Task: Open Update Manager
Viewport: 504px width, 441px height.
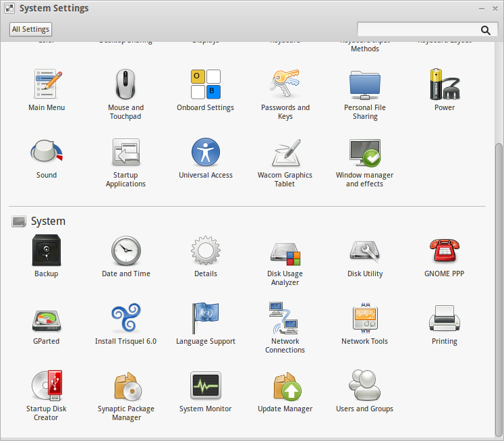Action: pyautogui.click(x=285, y=386)
